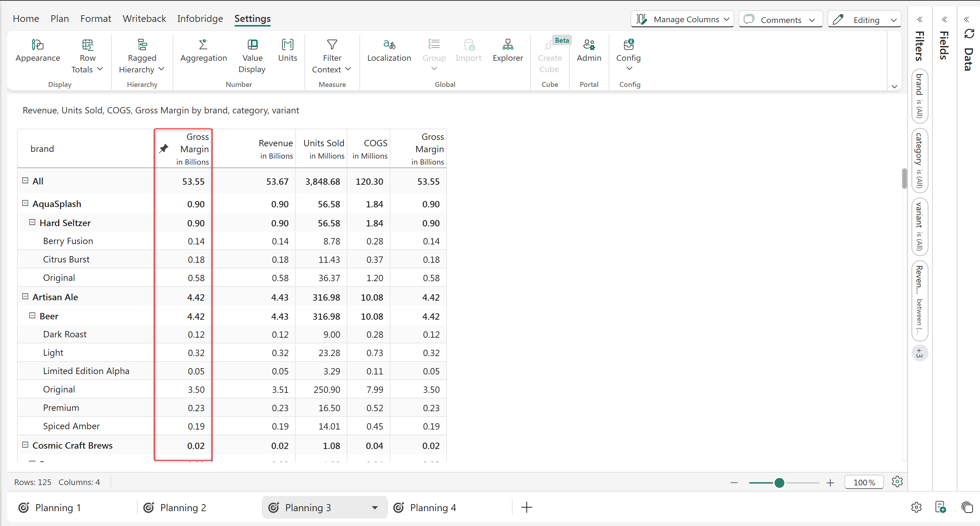Open the Comments button
The width and height of the screenshot is (980, 526).
(780, 19)
